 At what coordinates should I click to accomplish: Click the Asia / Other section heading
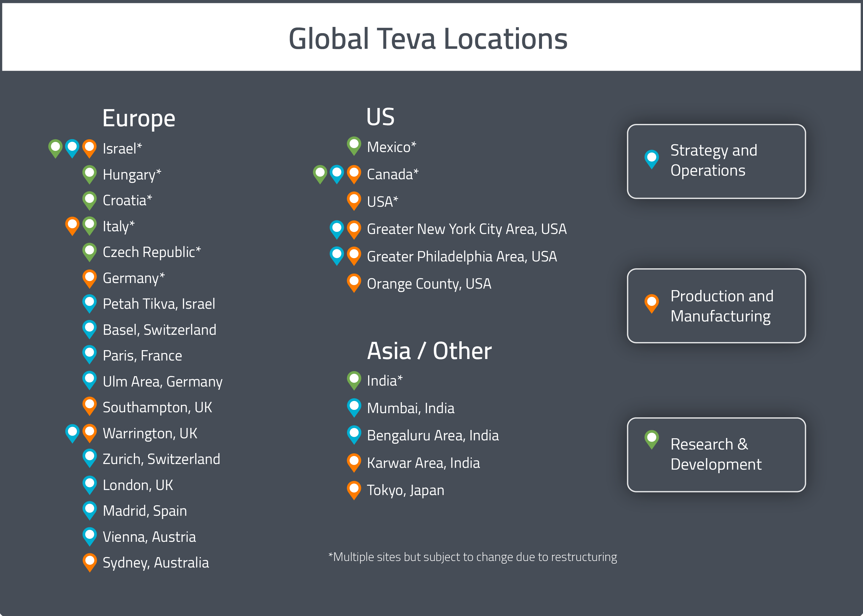(x=429, y=350)
